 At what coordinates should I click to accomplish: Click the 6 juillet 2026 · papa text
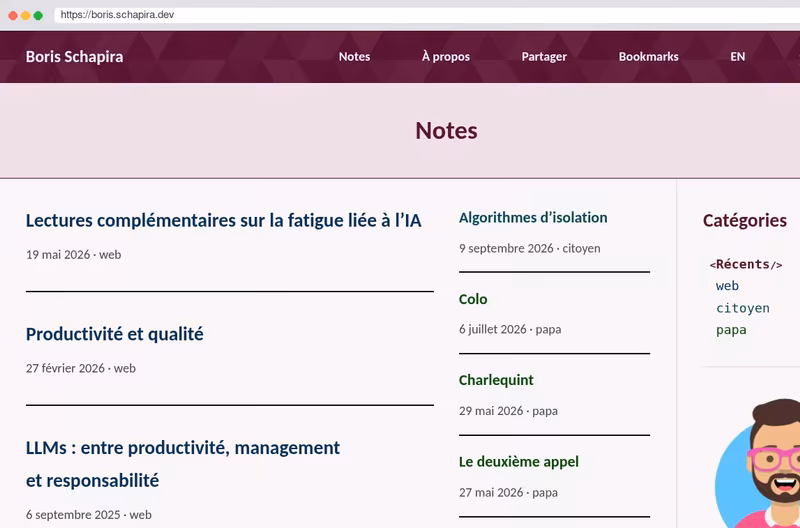click(510, 330)
